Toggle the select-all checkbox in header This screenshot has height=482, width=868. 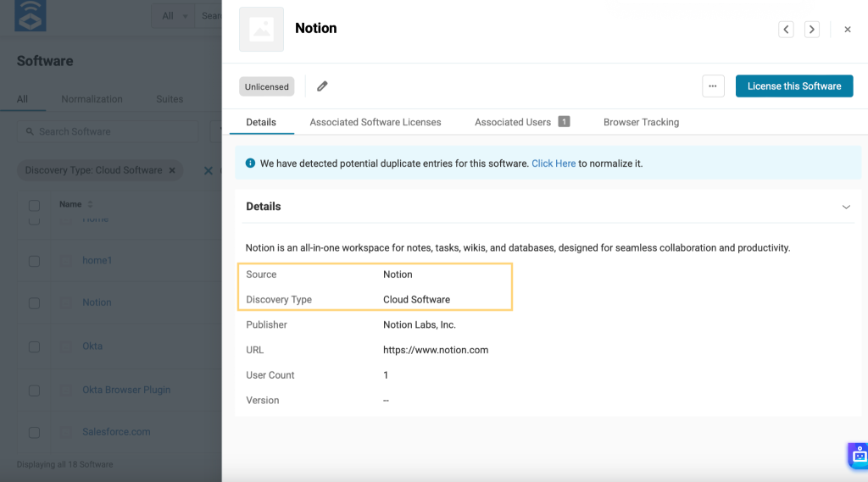pyautogui.click(x=34, y=206)
